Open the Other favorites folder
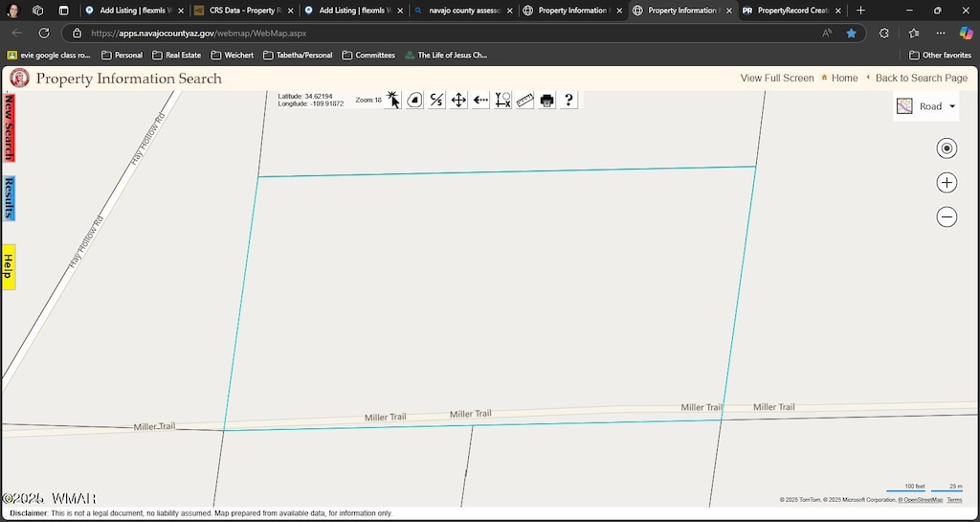The height and width of the screenshot is (522, 980). coord(940,55)
